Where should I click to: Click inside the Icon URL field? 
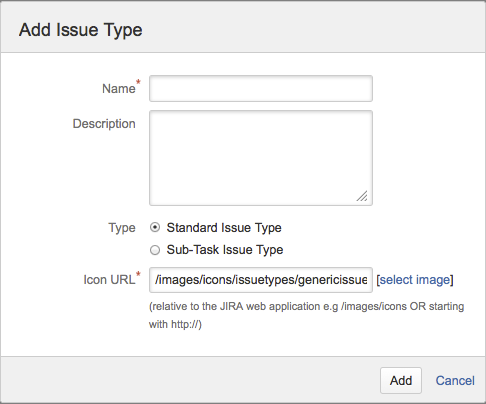pos(261,280)
